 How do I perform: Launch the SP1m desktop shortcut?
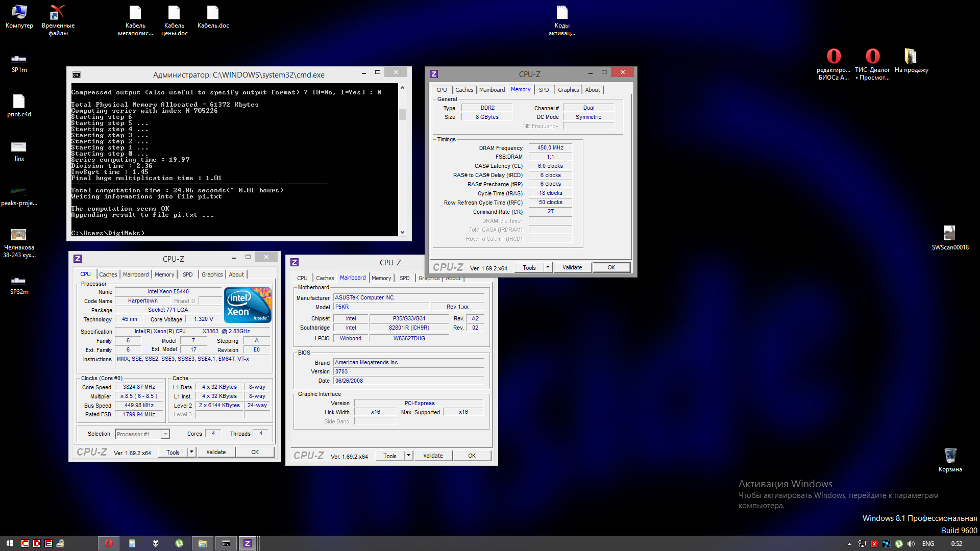pyautogui.click(x=19, y=62)
